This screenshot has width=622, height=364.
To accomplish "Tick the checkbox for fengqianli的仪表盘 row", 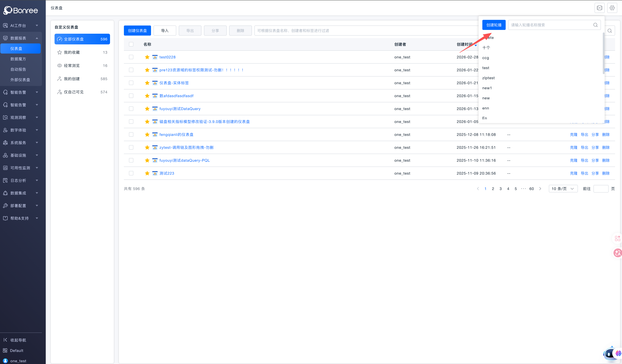I will 131,134.
